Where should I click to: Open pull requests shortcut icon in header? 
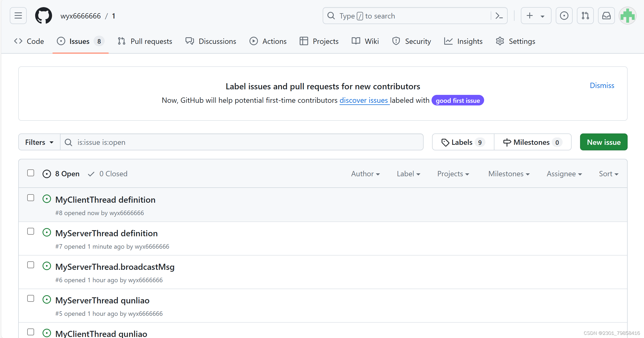pyautogui.click(x=585, y=16)
